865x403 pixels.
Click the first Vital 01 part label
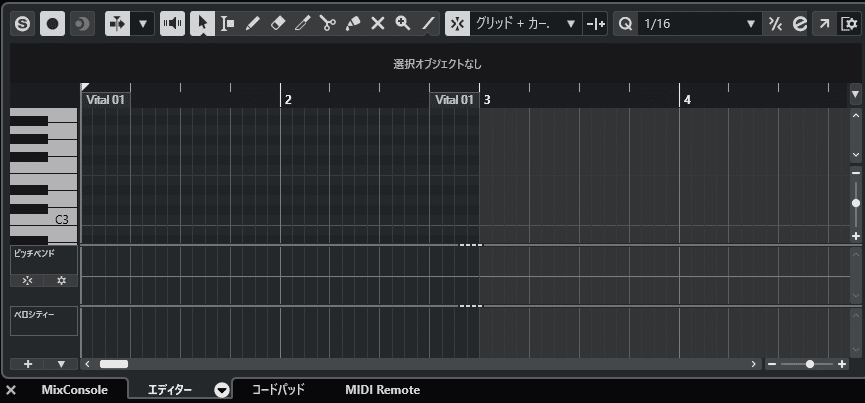coord(105,100)
